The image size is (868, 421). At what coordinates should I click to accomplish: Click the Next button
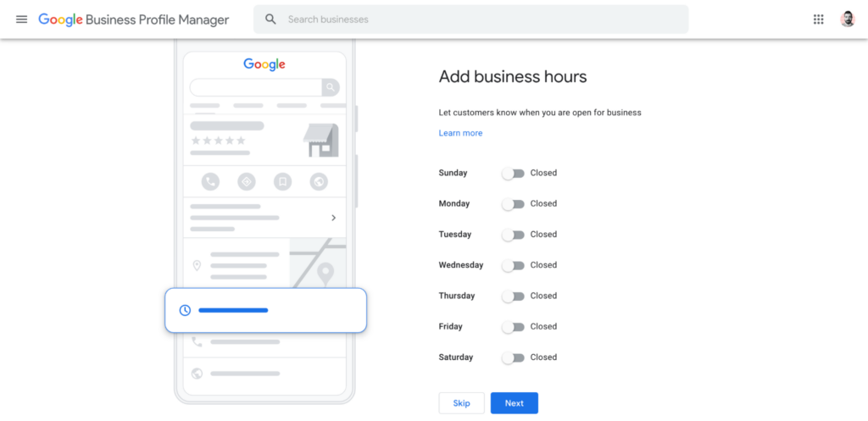pos(515,403)
